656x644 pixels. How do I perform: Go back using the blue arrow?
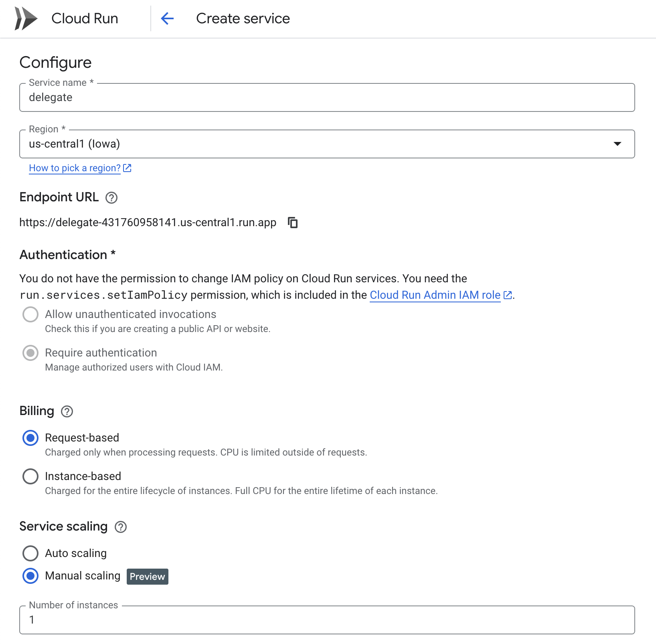click(x=167, y=18)
